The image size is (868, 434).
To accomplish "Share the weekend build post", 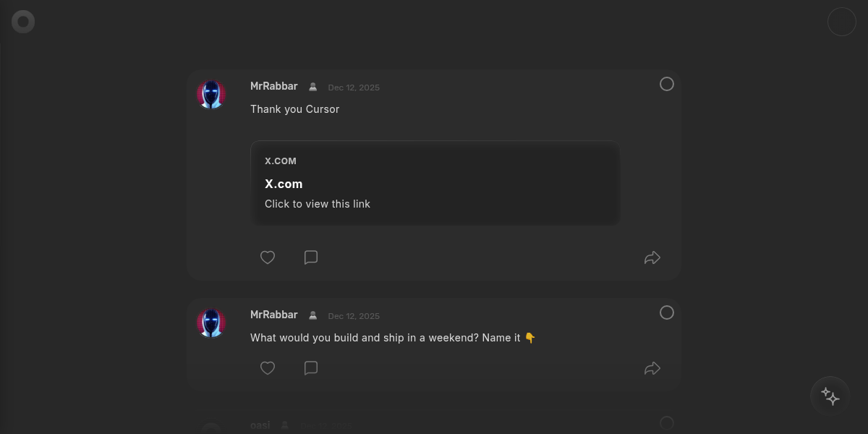I will tap(652, 368).
